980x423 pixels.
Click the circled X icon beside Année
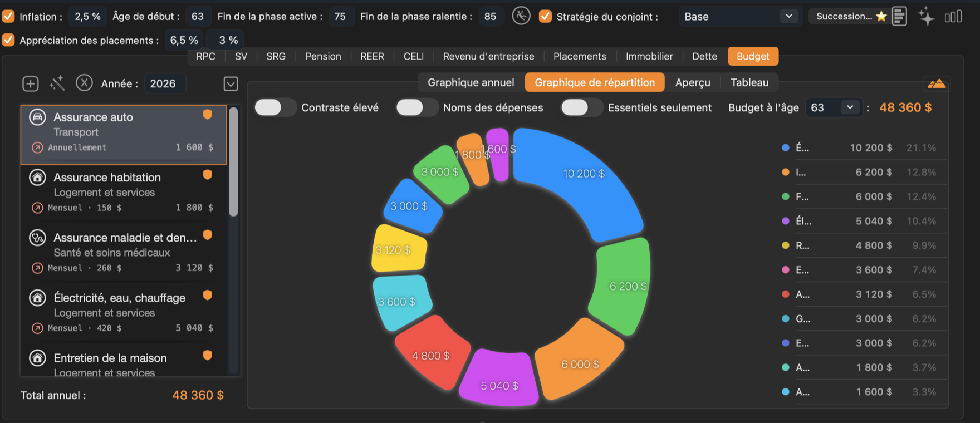click(84, 83)
